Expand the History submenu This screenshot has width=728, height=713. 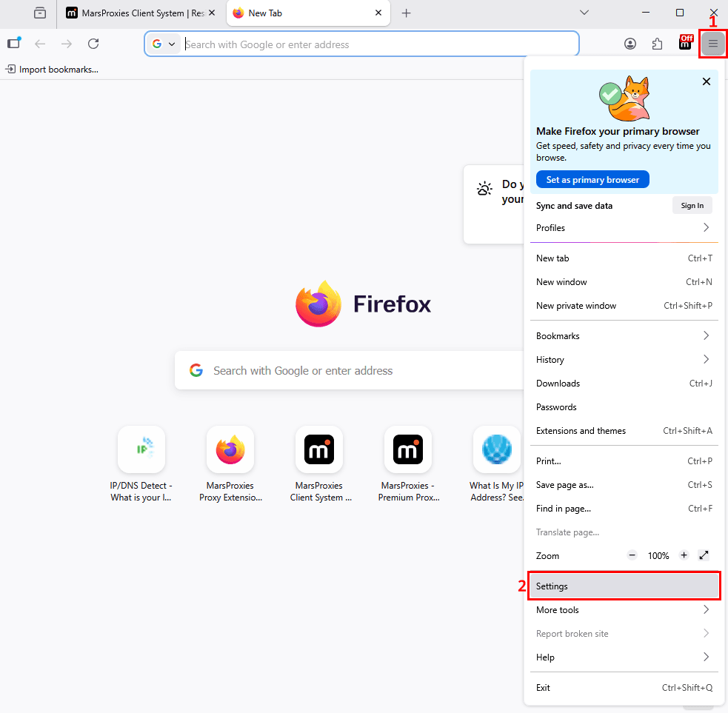(624, 359)
